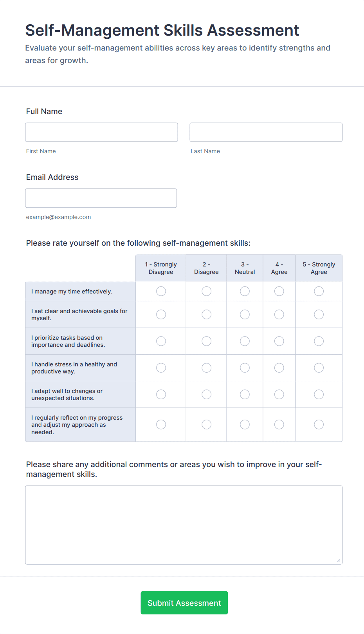Screen dimensions: 364x634
Task: Select Strongly Disagree for reflecting on progress
Action: point(161,424)
